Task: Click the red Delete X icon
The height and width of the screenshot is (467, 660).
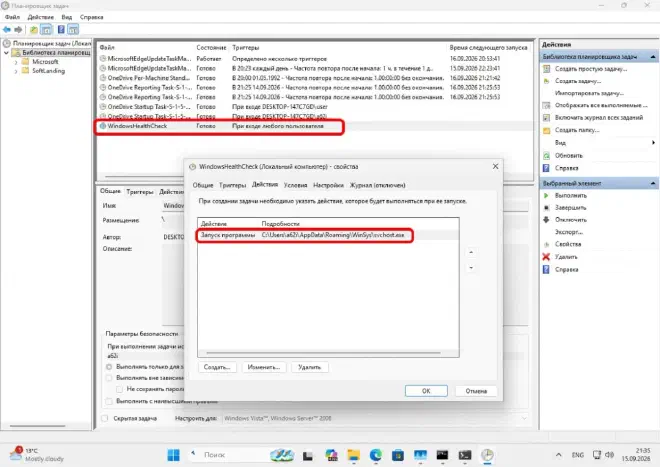Action: tap(546, 256)
